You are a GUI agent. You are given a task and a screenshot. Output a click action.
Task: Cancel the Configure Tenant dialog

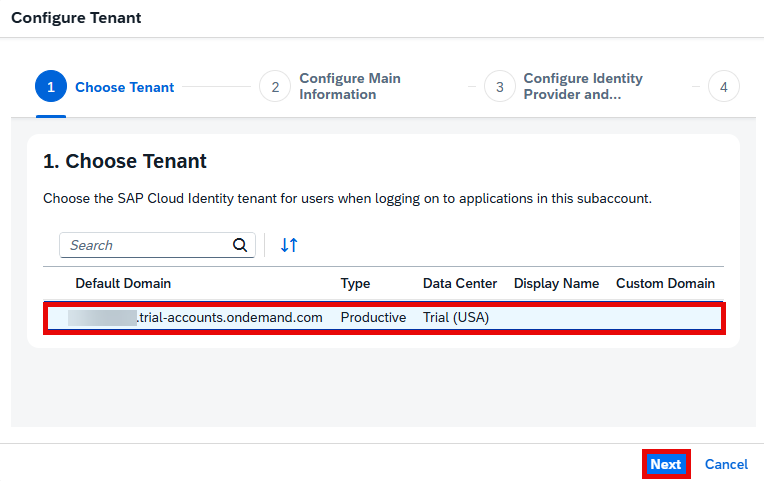pyautogui.click(x=726, y=464)
